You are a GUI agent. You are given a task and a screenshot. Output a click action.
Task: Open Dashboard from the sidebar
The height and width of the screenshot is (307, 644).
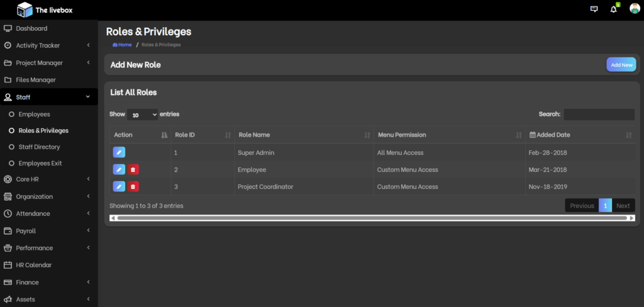[x=31, y=28]
